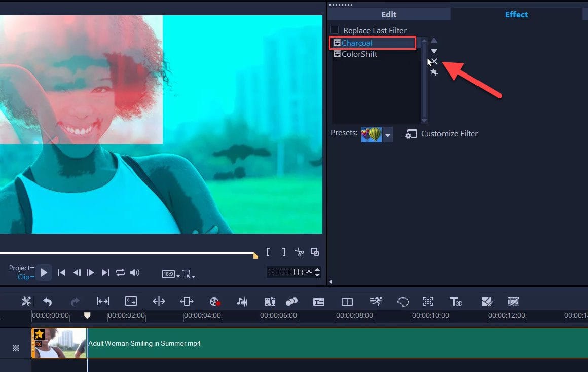Image resolution: width=588 pixels, height=372 pixels.
Task: Open the 3D Title Editor icon
Action: click(x=456, y=301)
